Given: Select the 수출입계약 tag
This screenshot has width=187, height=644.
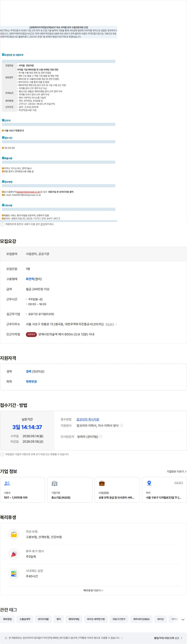Looking at the screenshot, I should pos(25,619).
